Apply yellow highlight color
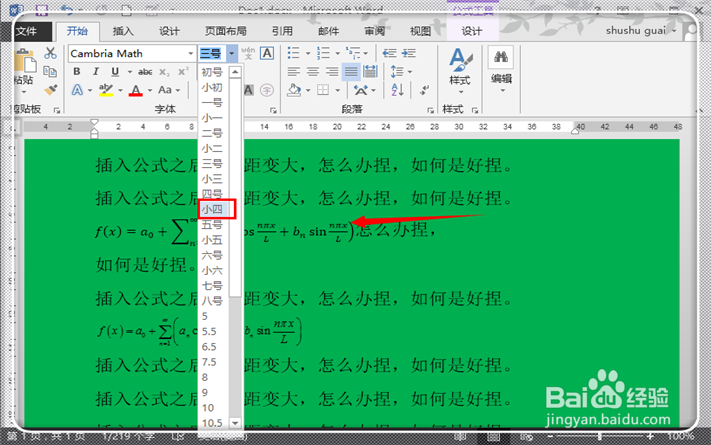This screenshot has height=445, width=711. click(x=106, y=90)
